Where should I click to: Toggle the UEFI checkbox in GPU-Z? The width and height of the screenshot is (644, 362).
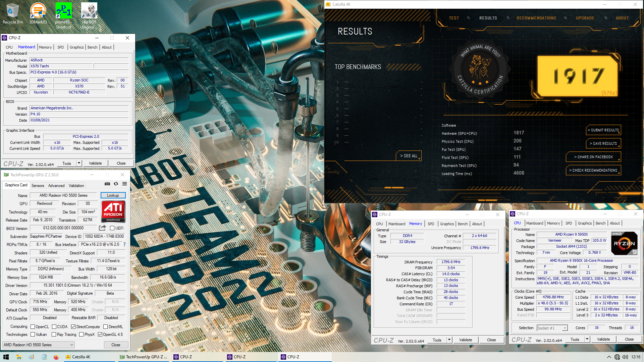point(112,228)
